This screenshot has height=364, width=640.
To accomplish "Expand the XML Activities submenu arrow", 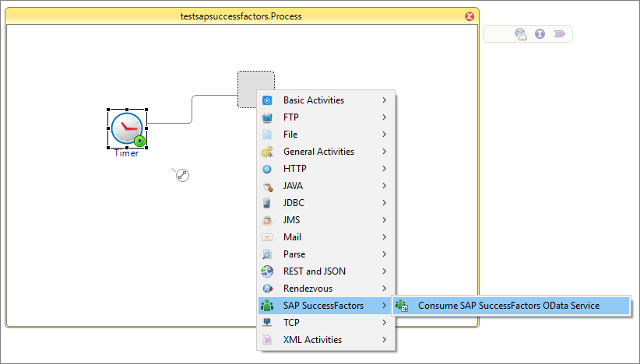I will [x=384, y=340].
